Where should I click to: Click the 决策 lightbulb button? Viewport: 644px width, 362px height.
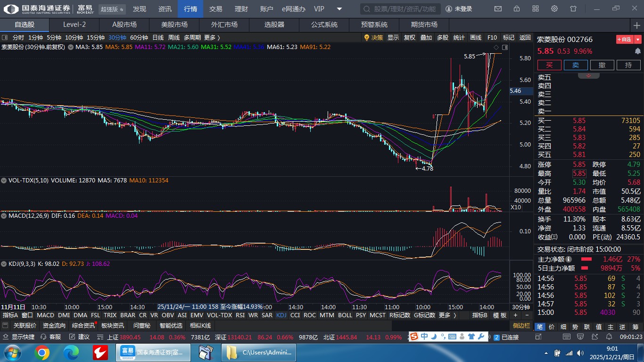click(373, 38)
